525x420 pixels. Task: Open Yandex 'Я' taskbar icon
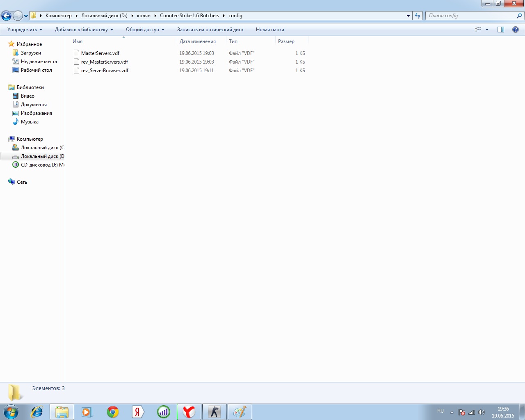[x=138, y=412]
